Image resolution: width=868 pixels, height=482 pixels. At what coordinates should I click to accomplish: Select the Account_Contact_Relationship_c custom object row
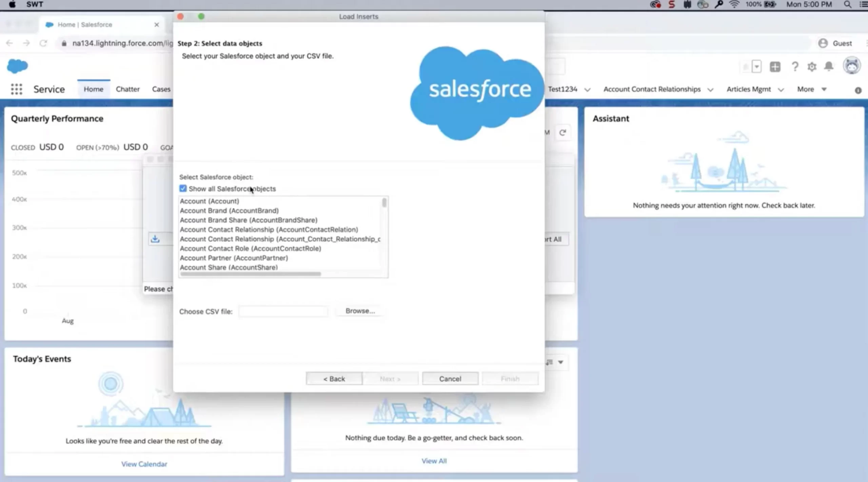[280, 239]
